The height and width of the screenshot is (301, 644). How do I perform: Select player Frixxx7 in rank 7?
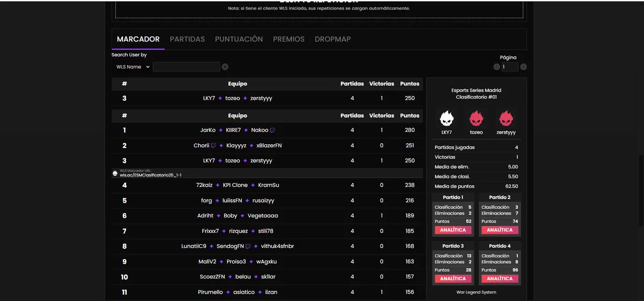(210, 231)
